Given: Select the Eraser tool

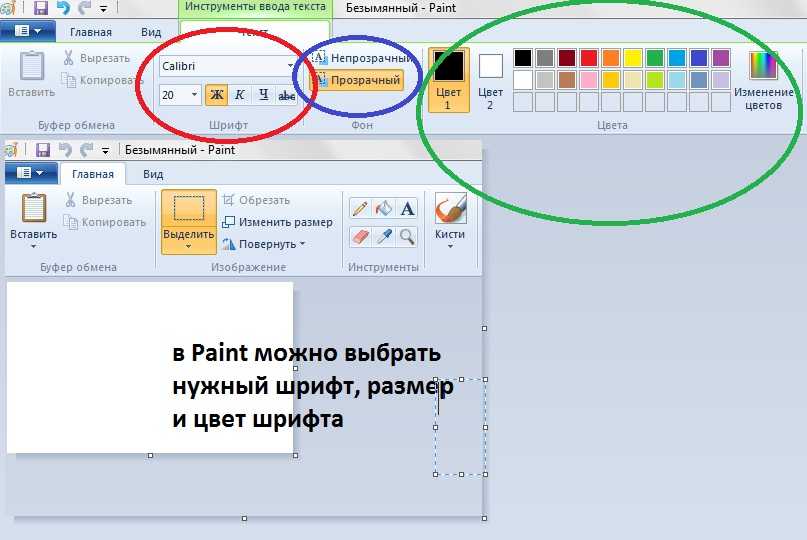Looking at the screenshot, I should pyautogui.click(x=360, y=237).
